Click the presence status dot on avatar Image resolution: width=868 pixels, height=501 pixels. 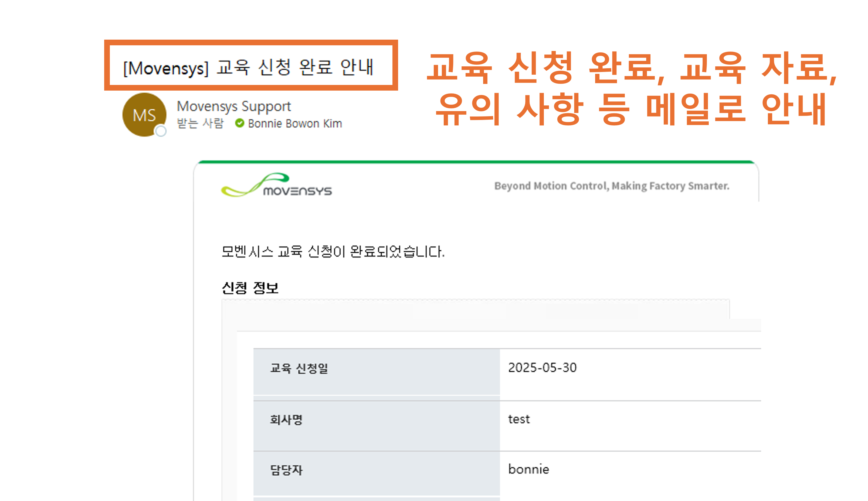point(160,131)
